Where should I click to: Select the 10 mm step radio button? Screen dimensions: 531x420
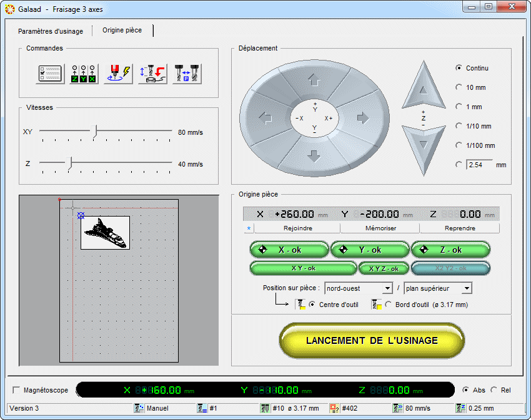(459, 87)
